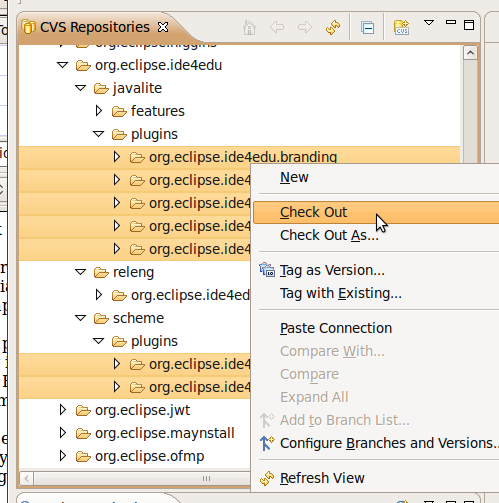This screenshot has height=503, width=499.
Task: Maximize the CVS Repositories view
Action: click(469, 25)
